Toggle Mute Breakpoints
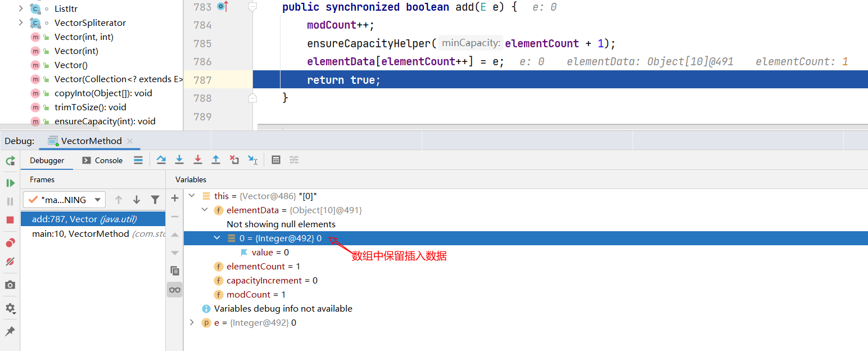 coord(10,262)
